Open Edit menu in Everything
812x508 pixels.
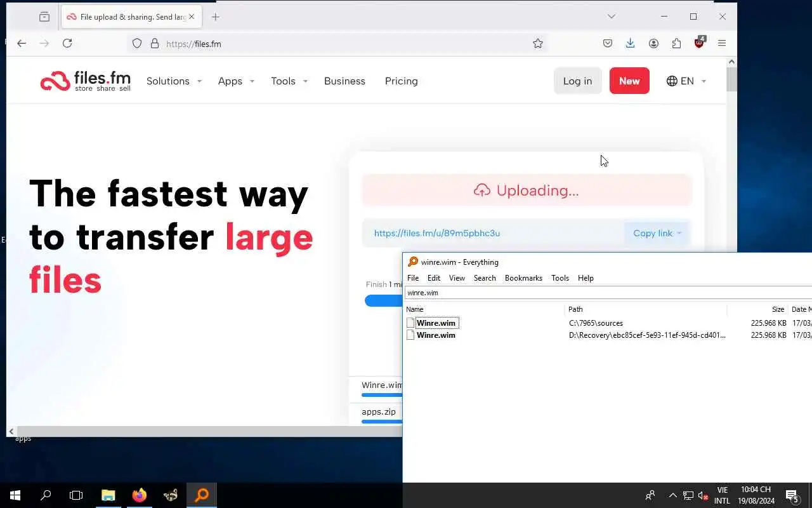(434, 278)
